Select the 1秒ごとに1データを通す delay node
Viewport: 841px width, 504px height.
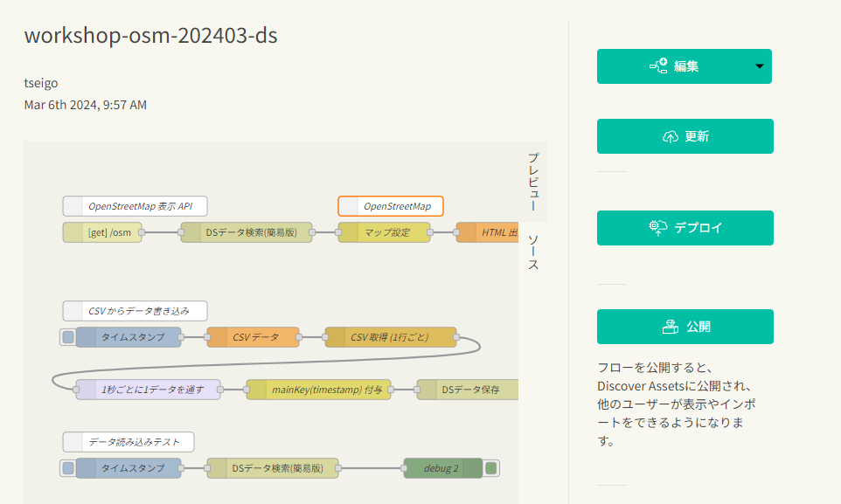[148, 390]
